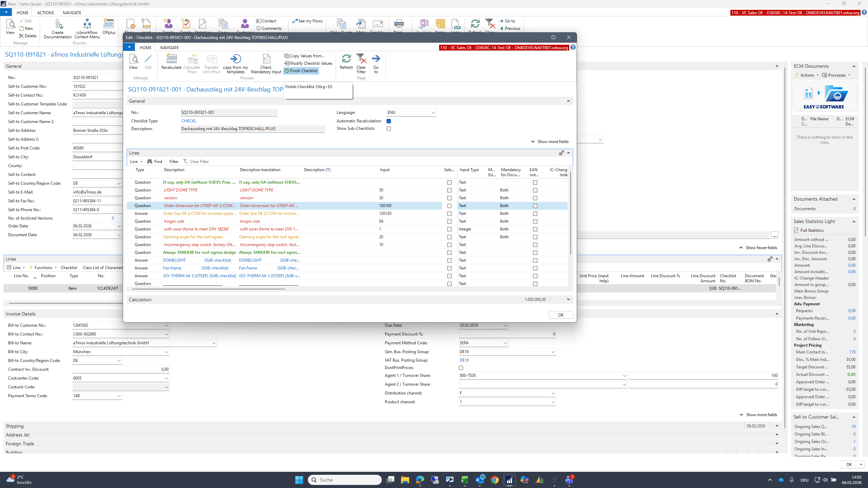Switch to the NAVIGATE tab in the checklist window
The image size is (868, 488).
(x=169, y=47)
